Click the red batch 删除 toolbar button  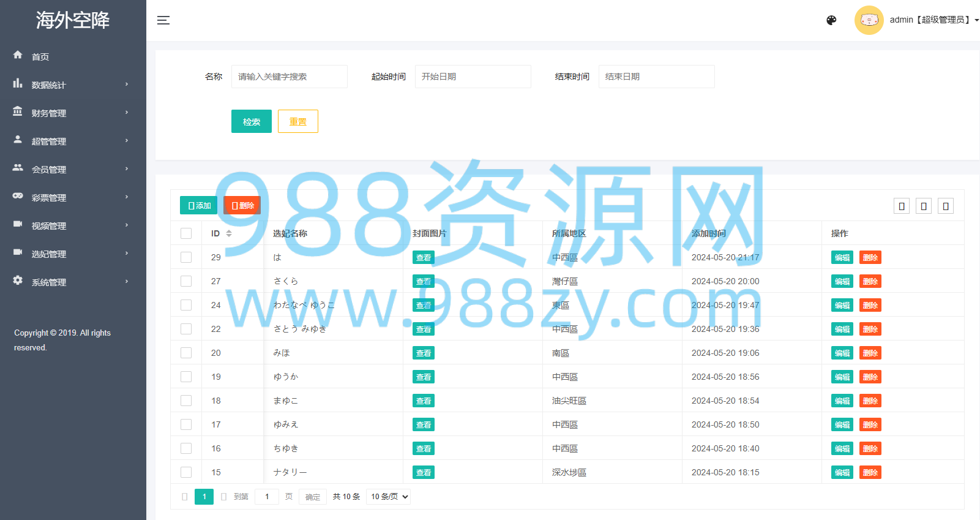pyautogui.click(x=242, y=205)
